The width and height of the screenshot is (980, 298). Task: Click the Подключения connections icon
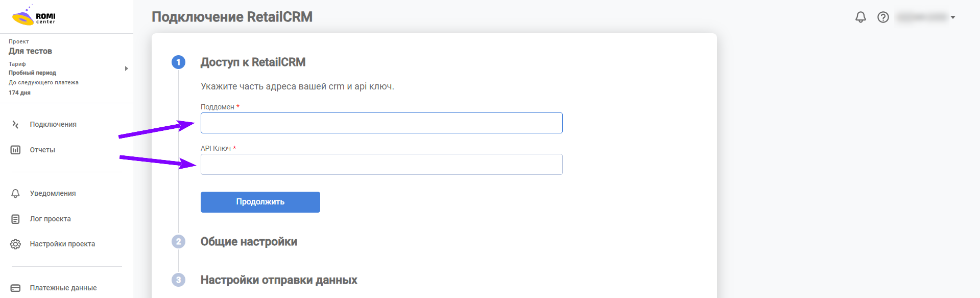click(x=15, y=124)
